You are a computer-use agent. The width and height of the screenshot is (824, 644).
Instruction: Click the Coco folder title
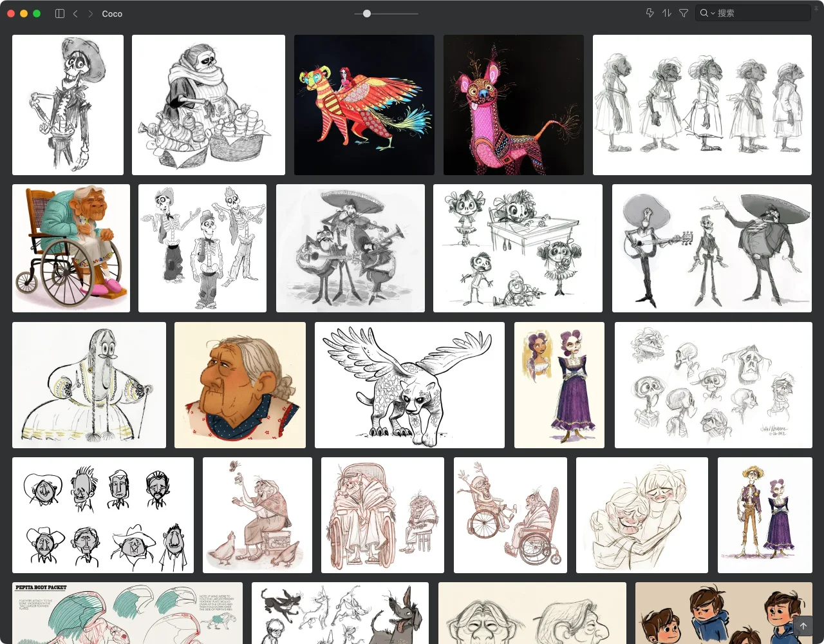click(112, 14)
